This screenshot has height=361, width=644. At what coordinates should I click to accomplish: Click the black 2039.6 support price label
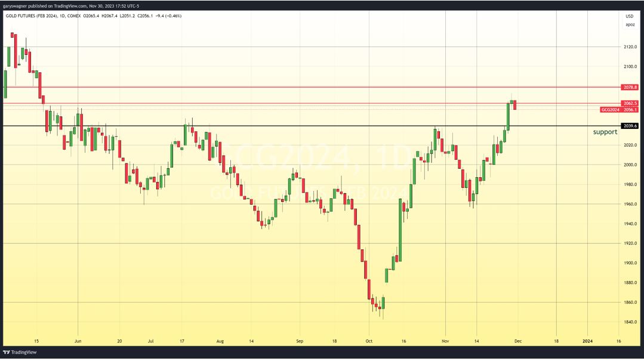tap(630, 126)
